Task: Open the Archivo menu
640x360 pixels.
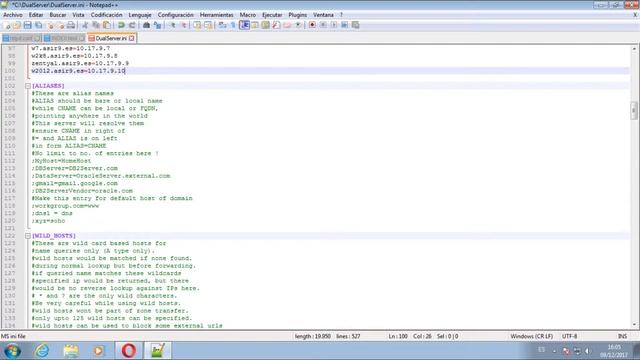Action: click(13, 15)
